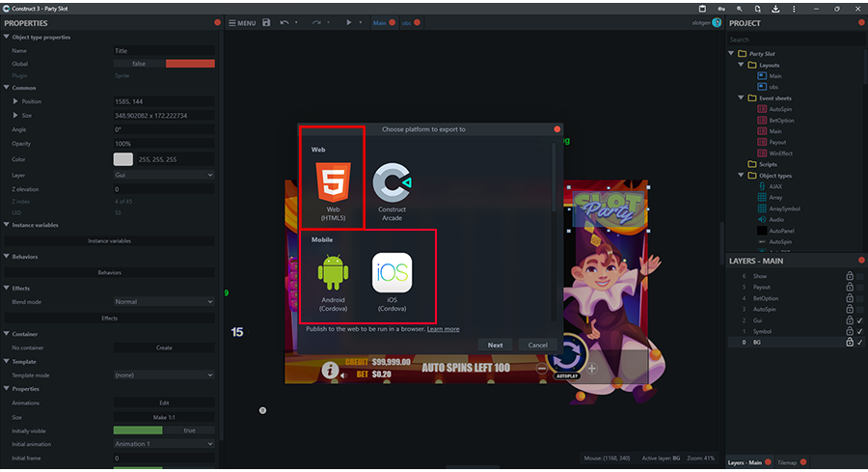Select the Payout event sheet
868x472 pixels.
[777, 143]
